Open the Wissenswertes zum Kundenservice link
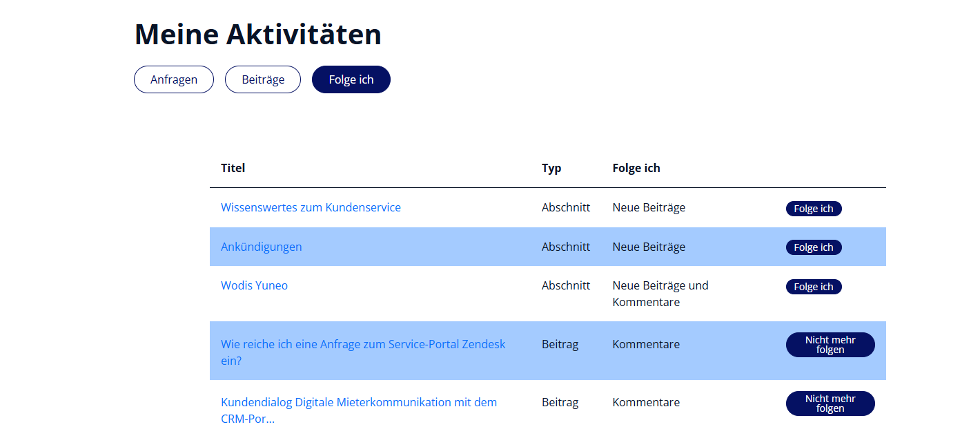 click(311, 207)
